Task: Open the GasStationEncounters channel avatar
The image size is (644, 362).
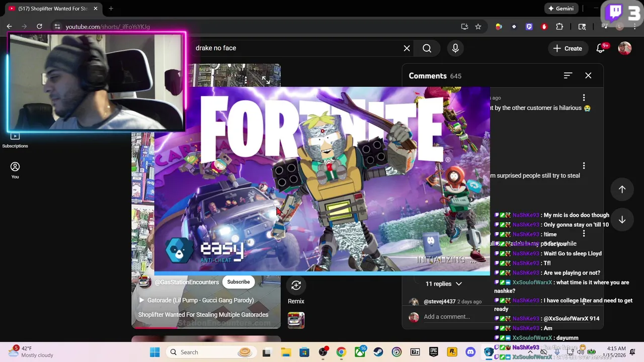Action: (145, 282)
